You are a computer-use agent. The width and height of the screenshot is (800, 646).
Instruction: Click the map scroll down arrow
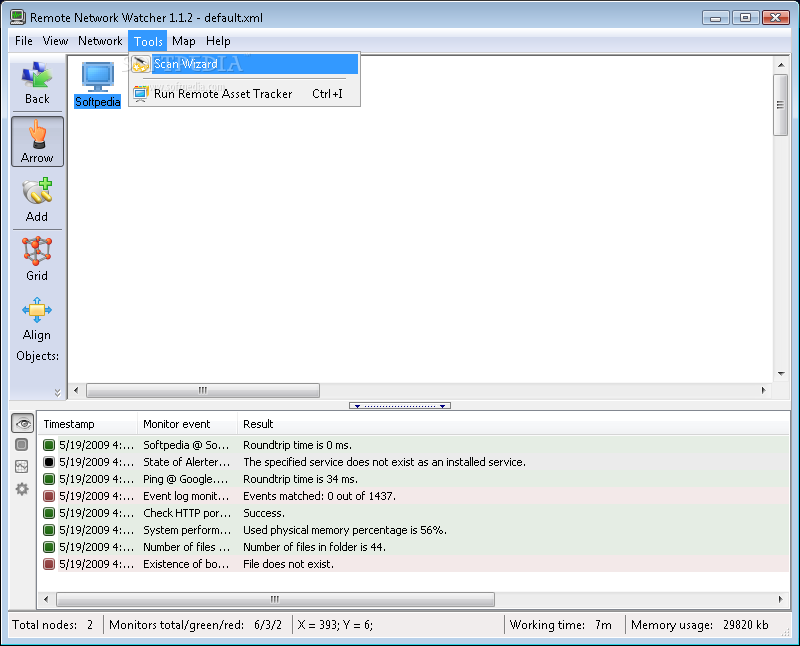click(781, 374)
